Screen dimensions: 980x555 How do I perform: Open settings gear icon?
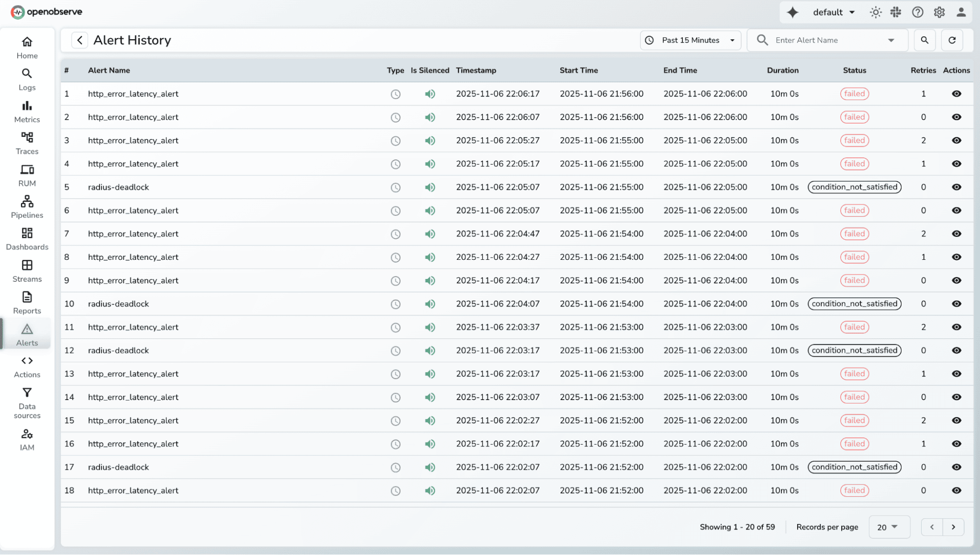click(939, 12)
